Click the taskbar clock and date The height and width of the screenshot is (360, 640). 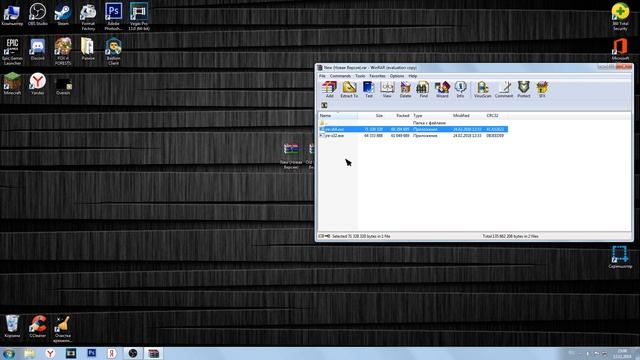click(x=622, y=354)
